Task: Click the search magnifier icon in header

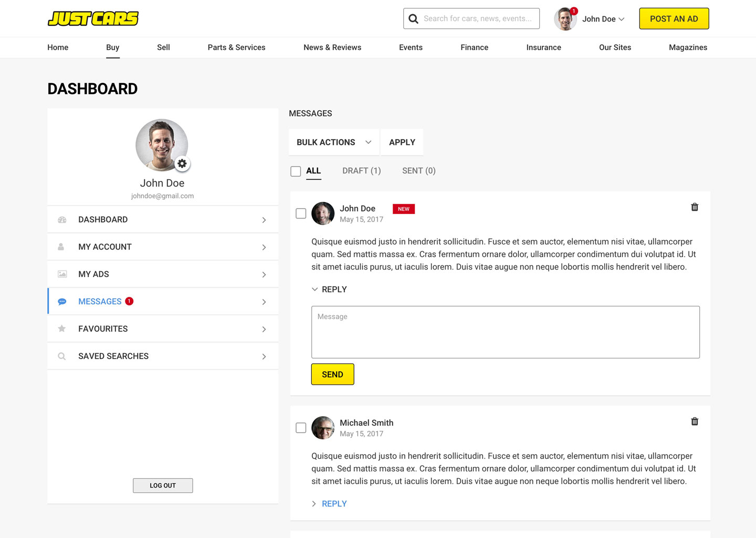Action: tap(413, 19)
